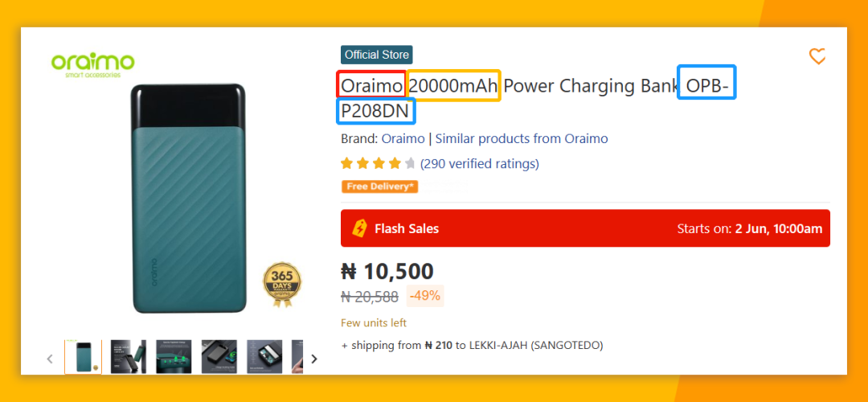Click the Flash Sales lightning tag icon

coord(360,228)
